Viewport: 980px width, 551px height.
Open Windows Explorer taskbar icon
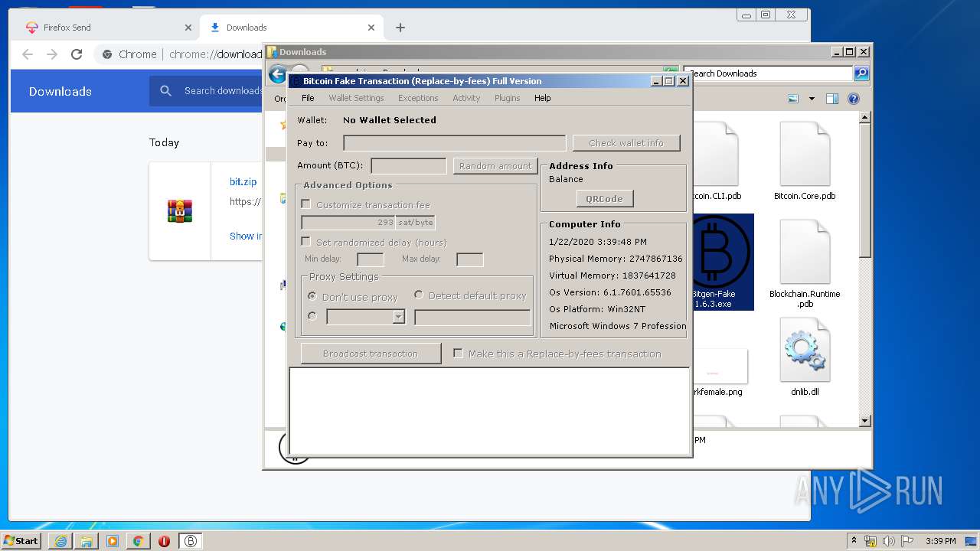(x=87, y=541)
